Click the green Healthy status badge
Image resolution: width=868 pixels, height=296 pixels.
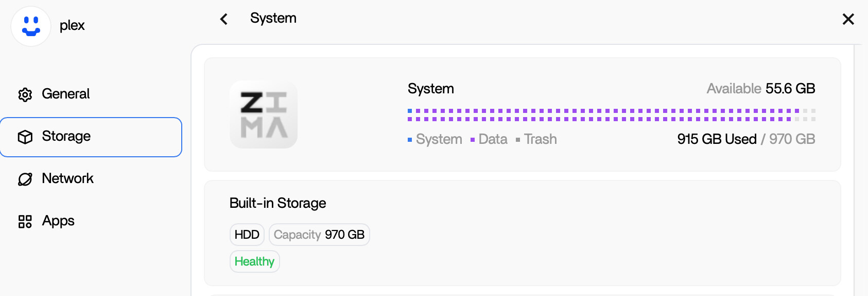click(254, 261)
